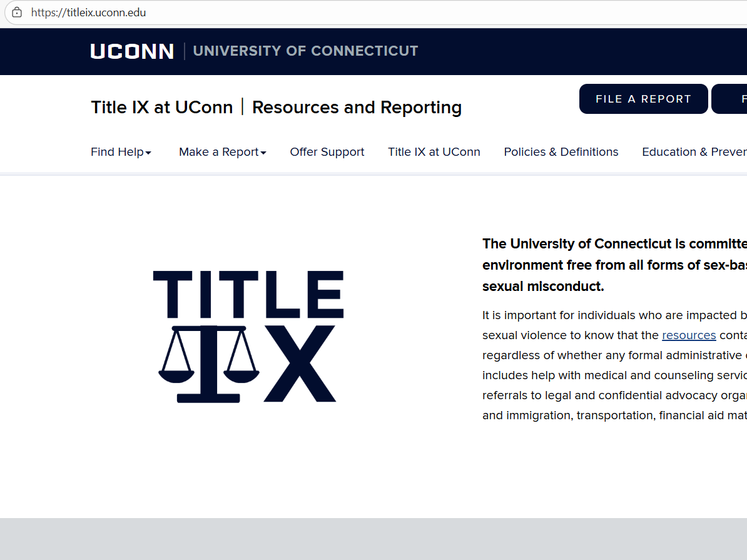This screenshot has height=560, width=747.
Task: Click "UNIVERSITY OF CONNECTICUT" text in the dark header
Action: click(306, 51)
